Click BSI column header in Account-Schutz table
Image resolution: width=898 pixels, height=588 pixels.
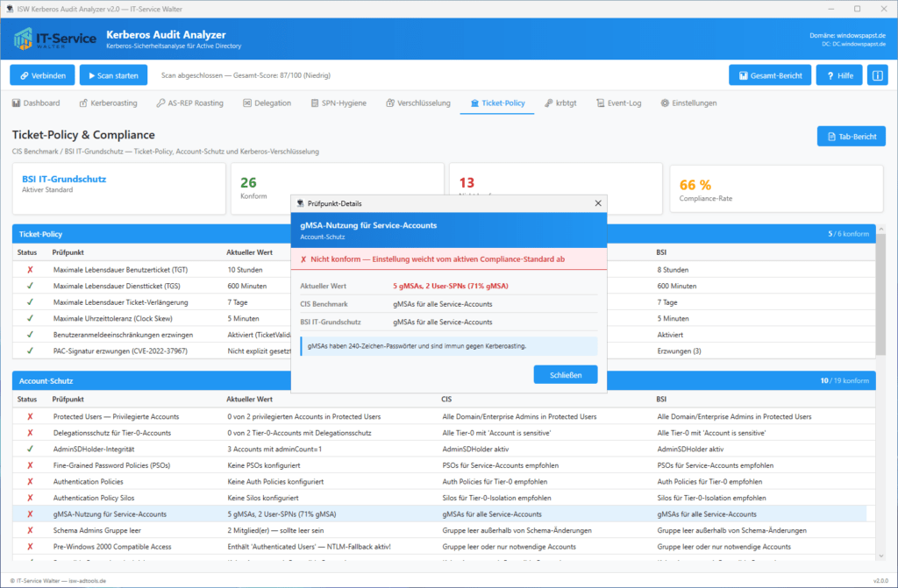pyautogui.click(x=661, y=399)
